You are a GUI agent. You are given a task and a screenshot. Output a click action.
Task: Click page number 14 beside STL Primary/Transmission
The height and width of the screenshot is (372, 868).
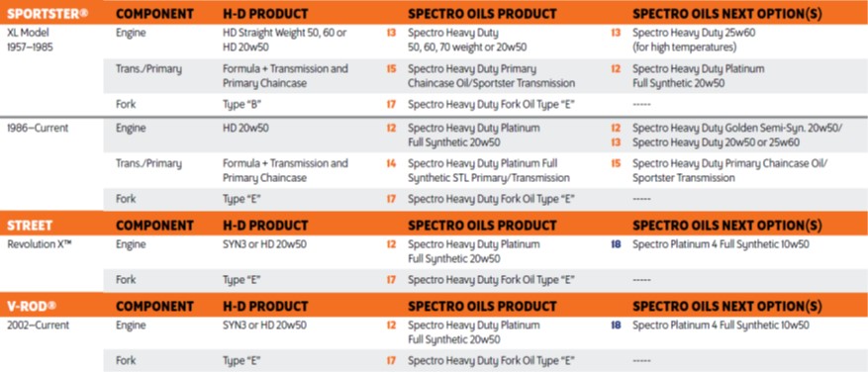[391, 164]
